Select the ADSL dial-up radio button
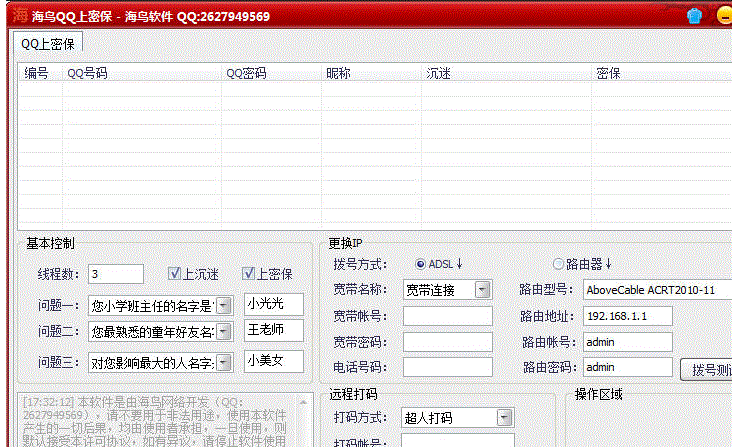This screenshot has width=732, height=447. click(420, 264)
